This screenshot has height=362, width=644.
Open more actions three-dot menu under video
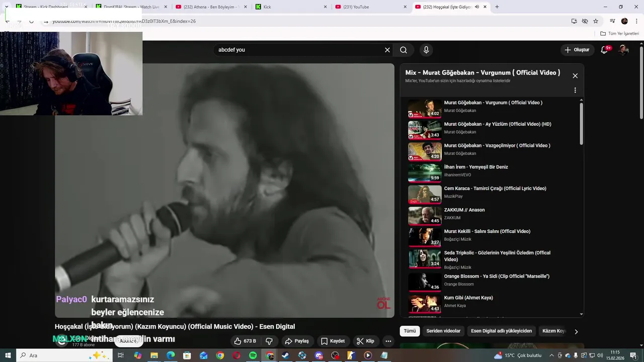[x=388, y=341]
